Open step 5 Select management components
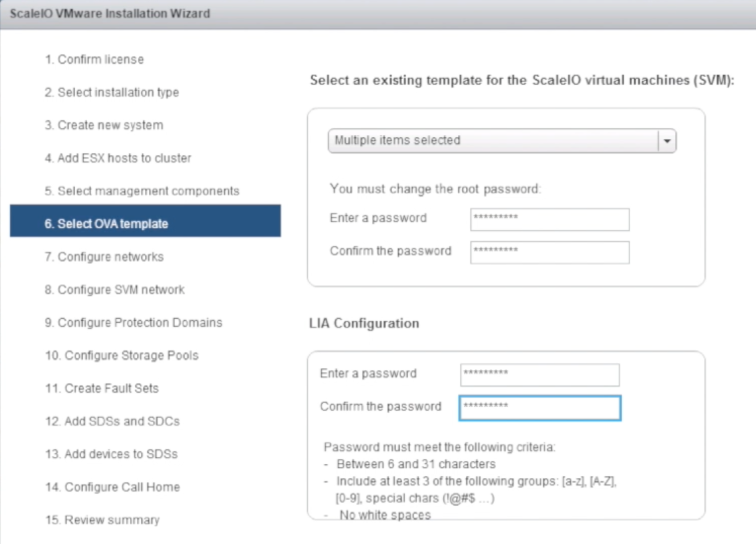Image resolution: width=756 pixels, height=544 pixels. (142, 191)
